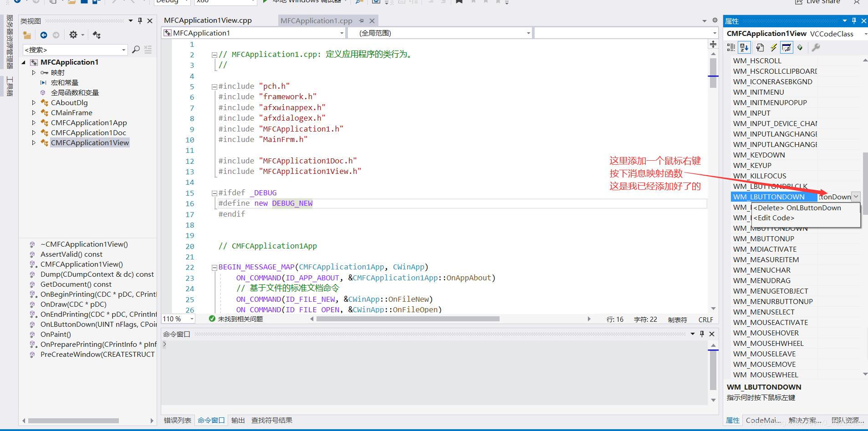The height and width of the screenshot is (431, 868).
Task: Open the 输出 tab
Action: [x=238, y=420]
